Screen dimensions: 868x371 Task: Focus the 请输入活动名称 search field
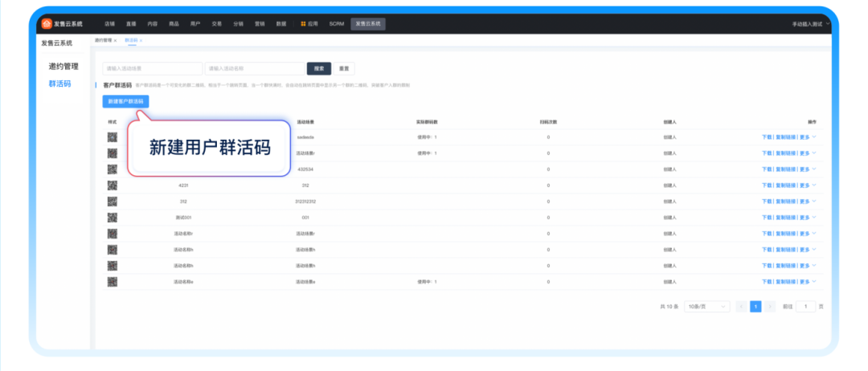coord(255,68)
